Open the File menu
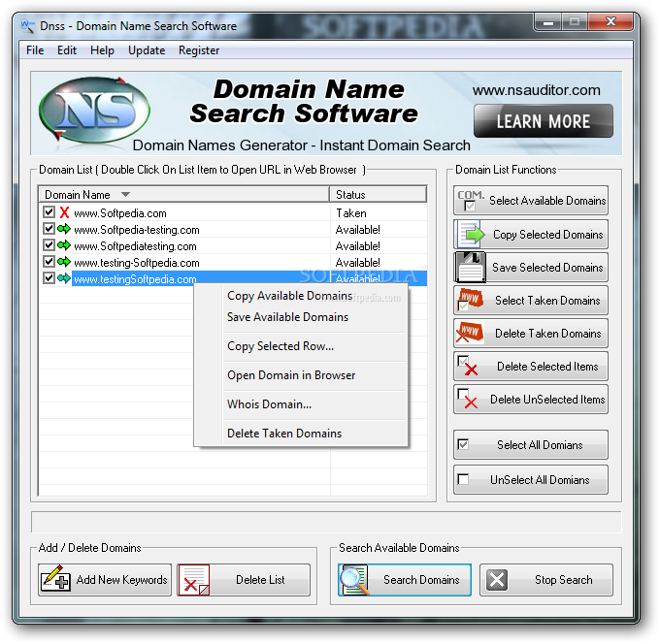Image resolution: width=660 pixels, height=644 pixels. point(35,50)
